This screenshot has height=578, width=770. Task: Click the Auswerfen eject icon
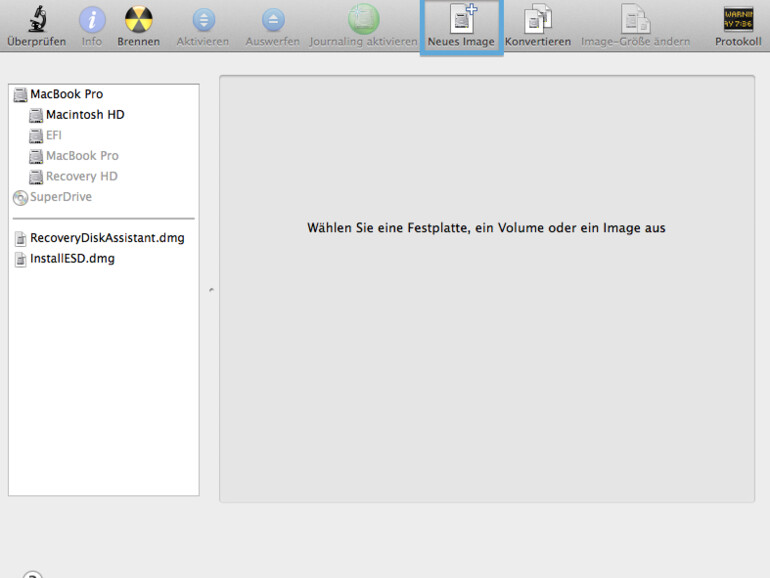click(273, 20)
